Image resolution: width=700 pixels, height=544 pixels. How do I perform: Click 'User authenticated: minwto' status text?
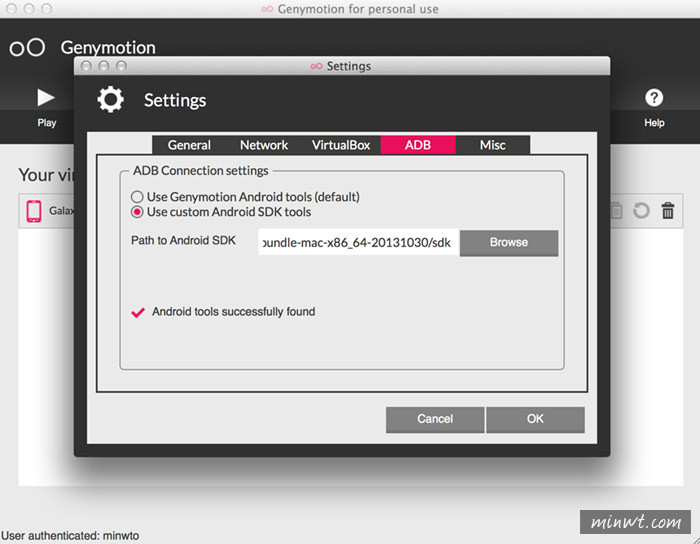(x=70, y=536)
